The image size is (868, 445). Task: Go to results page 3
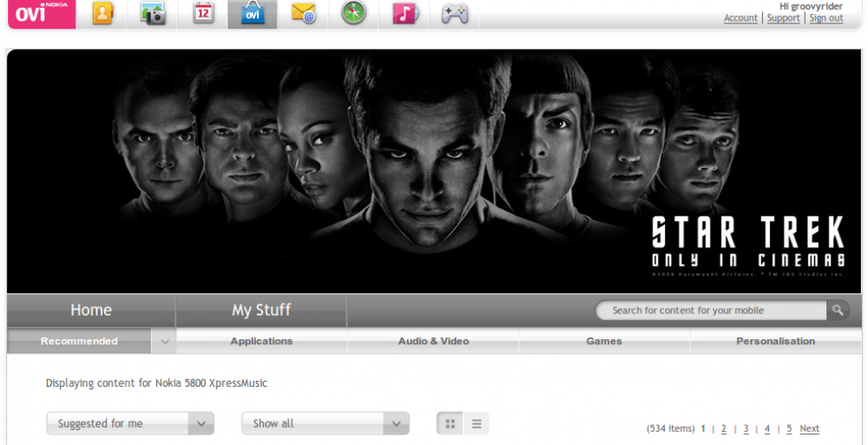(x=746, y=429)
